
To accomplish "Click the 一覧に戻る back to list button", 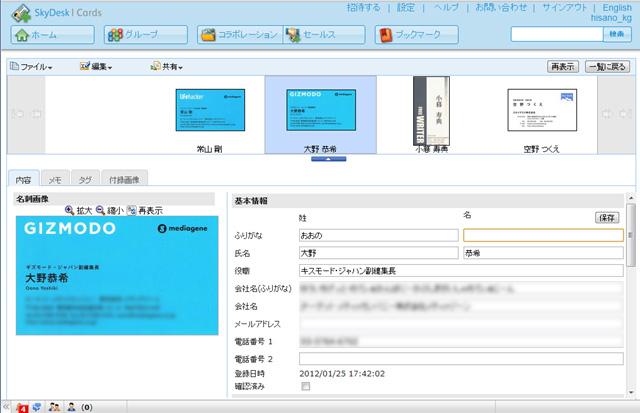I will 607,67.
